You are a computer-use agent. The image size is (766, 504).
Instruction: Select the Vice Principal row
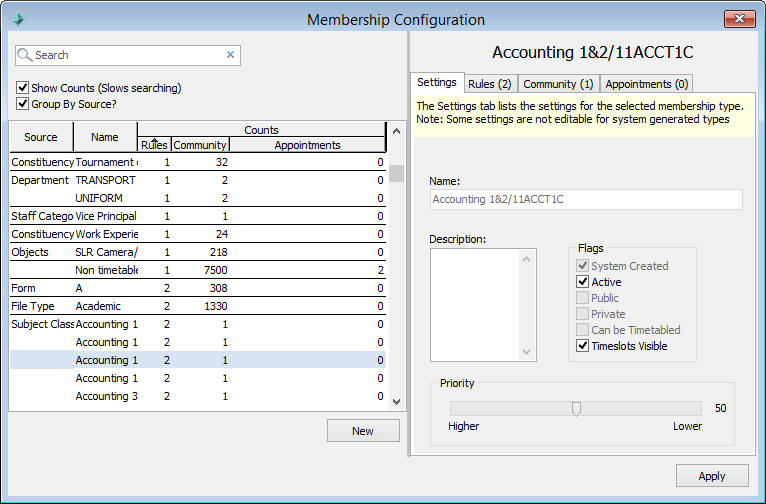click(x=198, y=216)
